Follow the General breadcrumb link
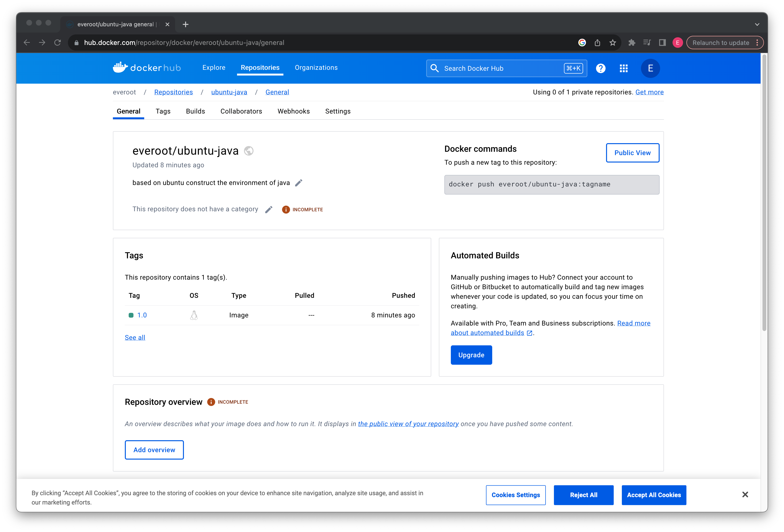Screen dimensions: 784x532 (277, 92)
